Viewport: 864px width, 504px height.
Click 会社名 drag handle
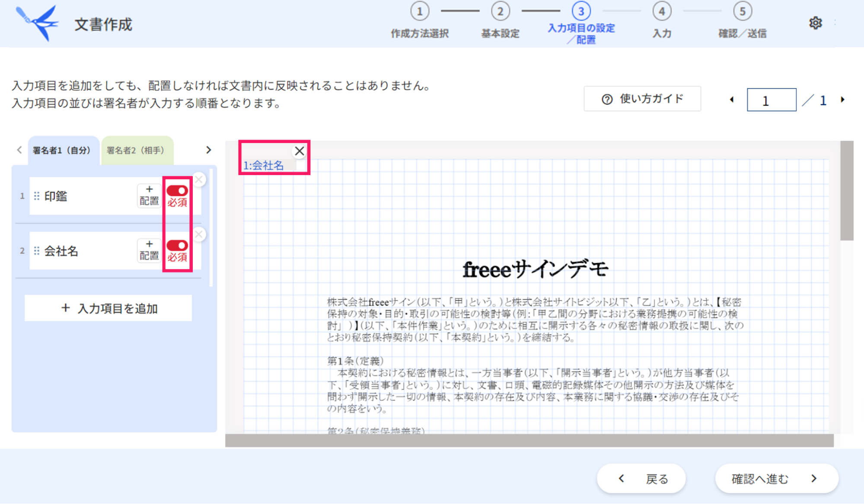click(x=37, y=251)
